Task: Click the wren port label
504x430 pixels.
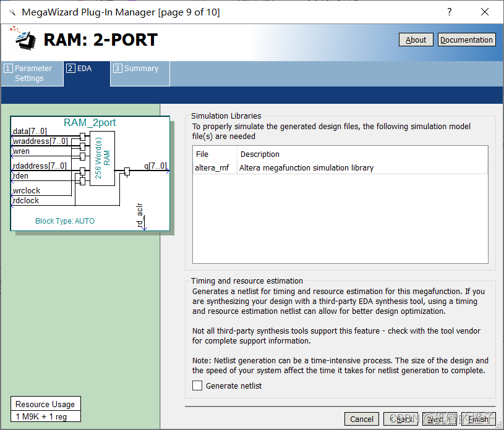Action: (21, 151)
